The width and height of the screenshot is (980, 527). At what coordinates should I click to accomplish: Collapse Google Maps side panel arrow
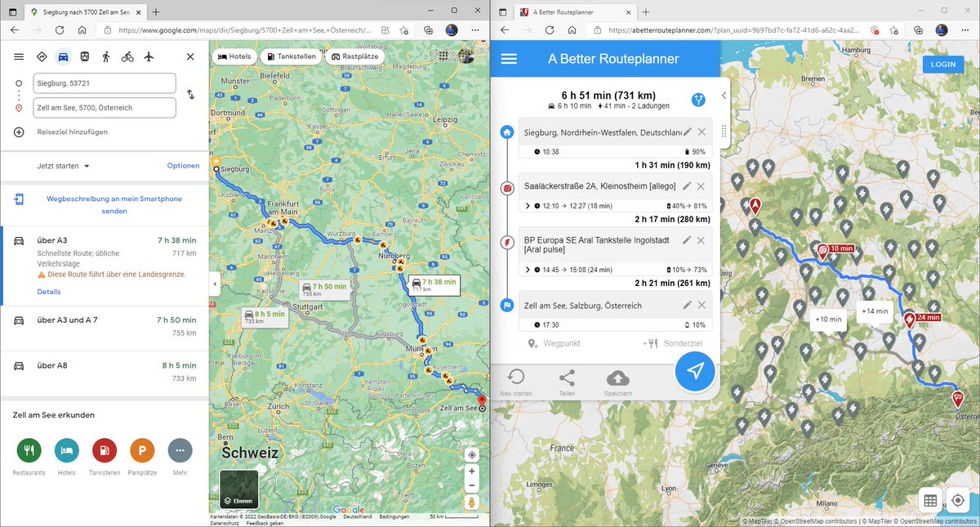(x=215, y=284)
